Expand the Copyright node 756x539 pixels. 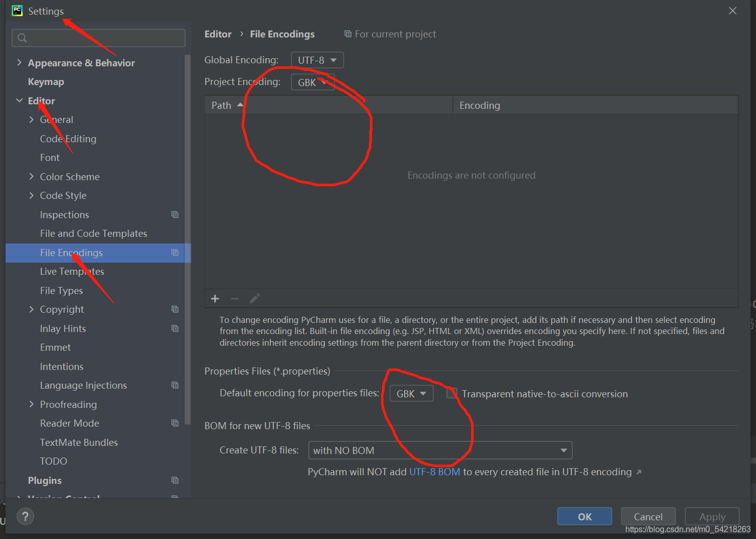31,309
